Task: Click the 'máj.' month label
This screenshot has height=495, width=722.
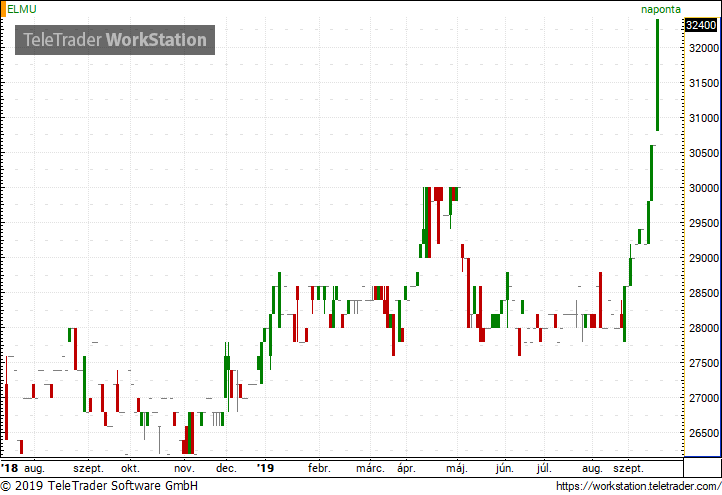Action: [x=457, y=469]
